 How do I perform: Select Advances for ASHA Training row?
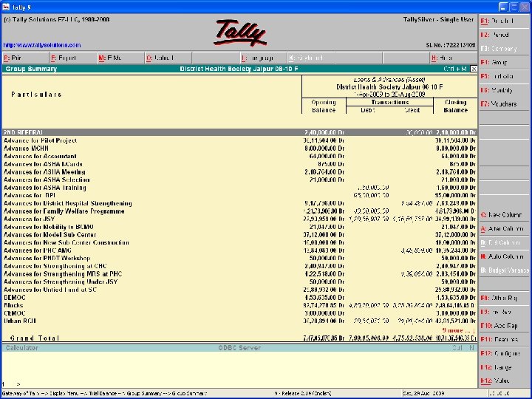239,188
